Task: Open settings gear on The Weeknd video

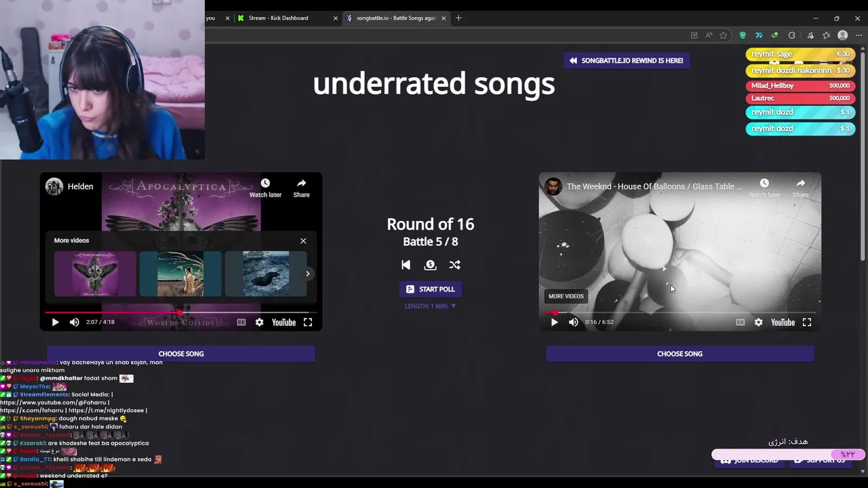Action: point(758,323)
